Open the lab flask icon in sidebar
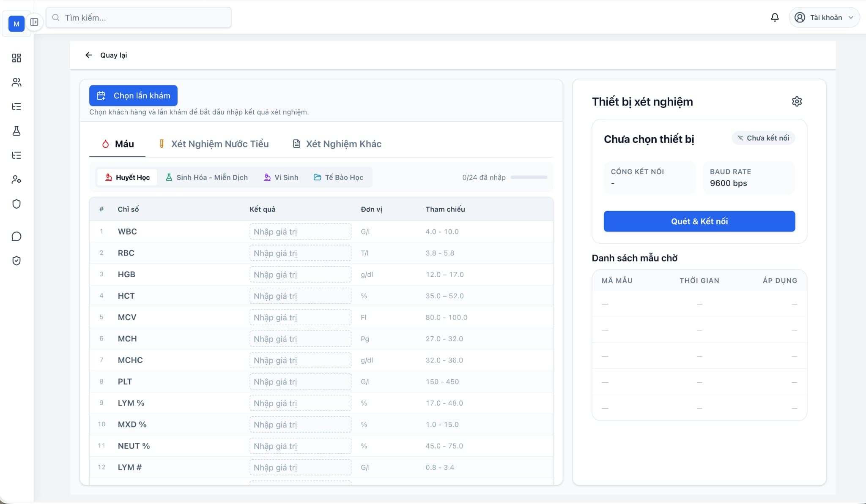 click(16, 131)
